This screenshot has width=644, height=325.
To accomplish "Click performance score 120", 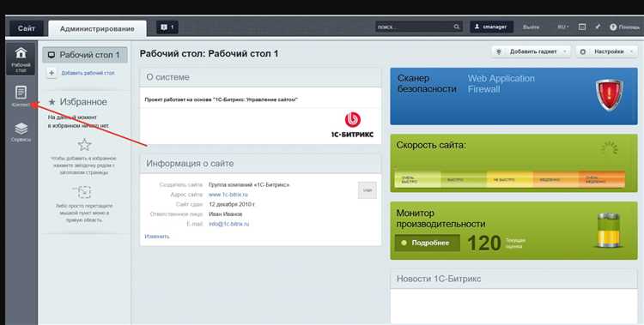I will 483,244.
